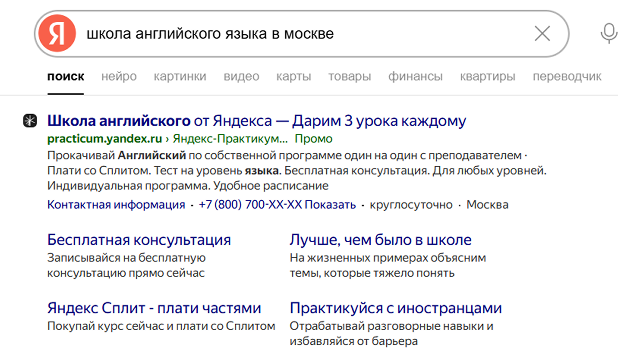Visit the practicum.yandex.ru site link
Screen dimensions: 618x364
tap(104, 139)
